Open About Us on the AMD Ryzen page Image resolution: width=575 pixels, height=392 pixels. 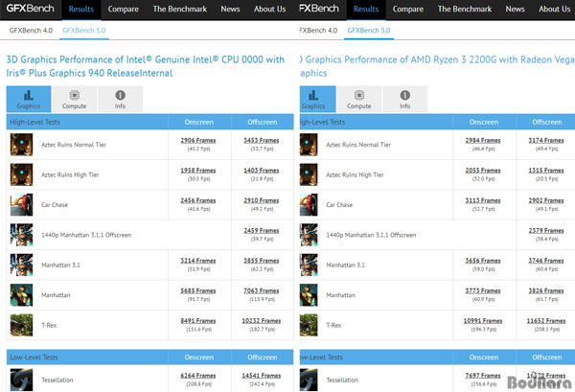[555, 10]
